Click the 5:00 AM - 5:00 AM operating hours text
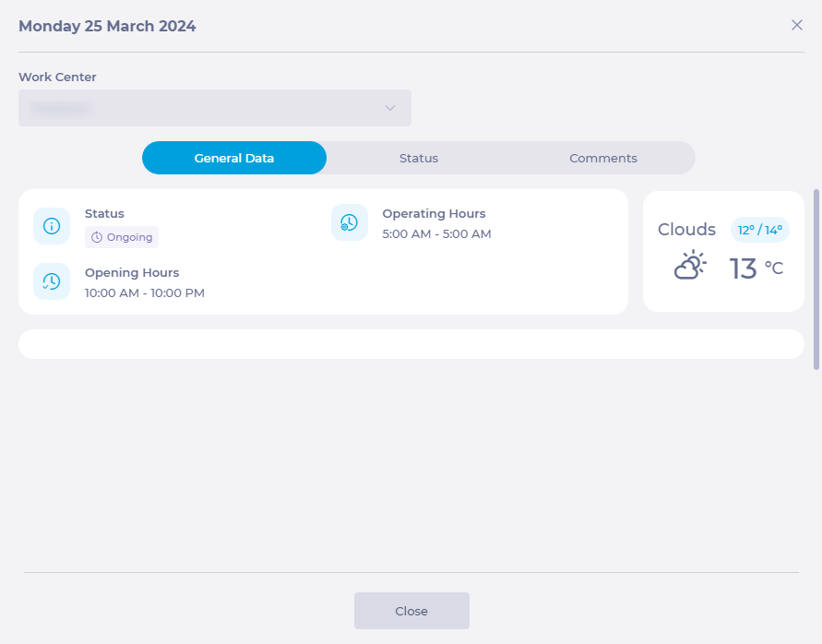The width and height of the screenshot is (822, 644). (x=436, y=234)
